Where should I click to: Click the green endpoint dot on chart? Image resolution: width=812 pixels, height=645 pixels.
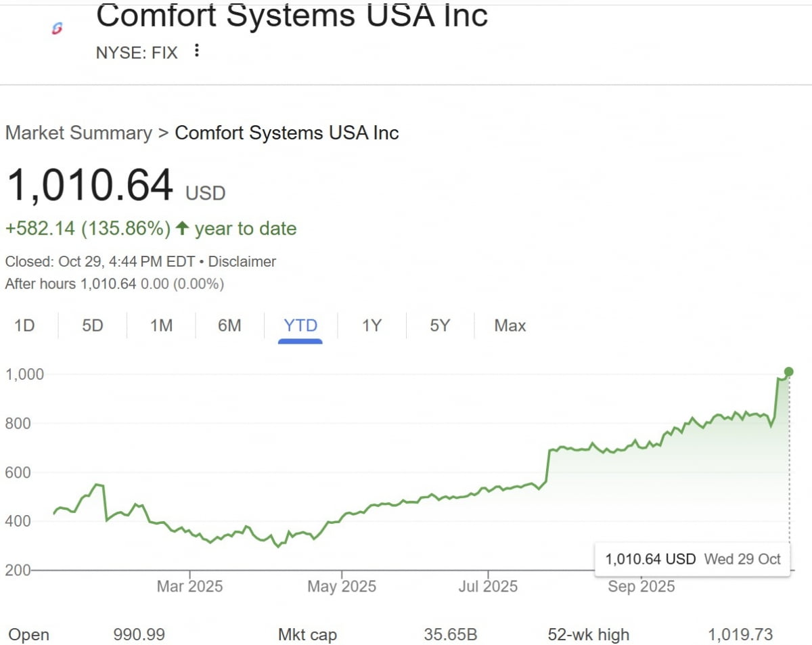pos(788,372)
